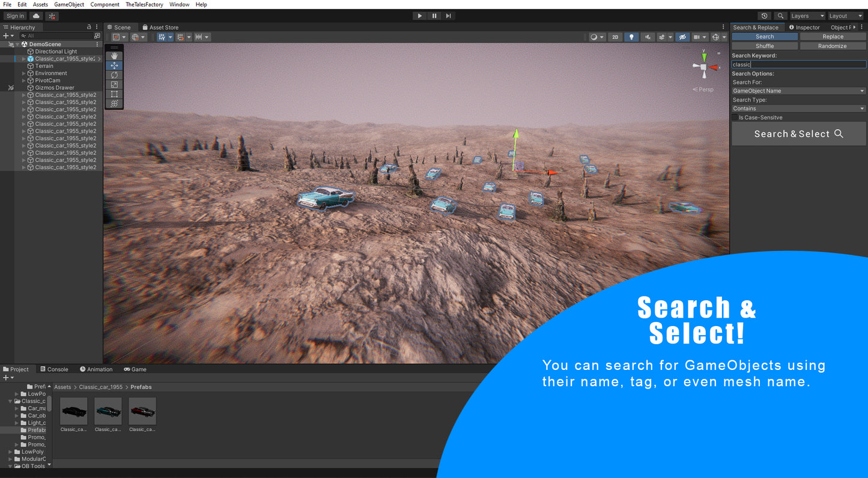Viewport: 868px width, 478px height.
Task: Click the Search Keyword input field
Action: 798,64
